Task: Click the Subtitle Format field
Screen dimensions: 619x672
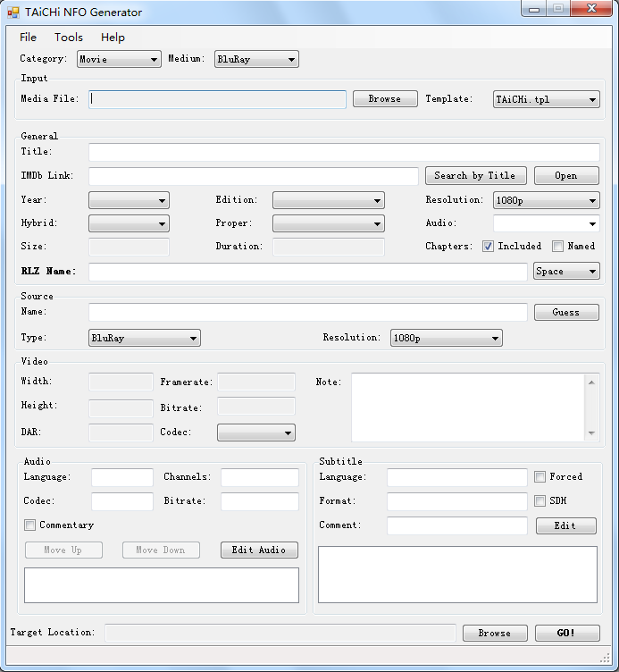Action: [x=457, y=501]
